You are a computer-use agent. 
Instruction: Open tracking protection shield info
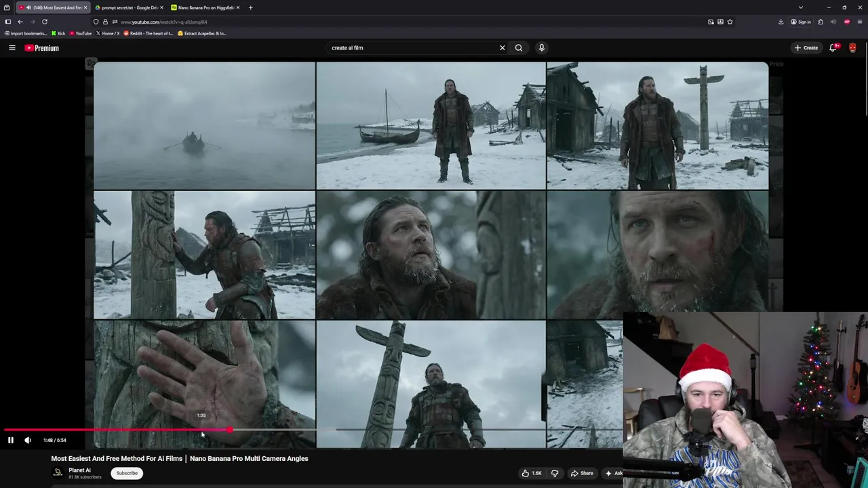pyautogui.click(x=96, y=22)
